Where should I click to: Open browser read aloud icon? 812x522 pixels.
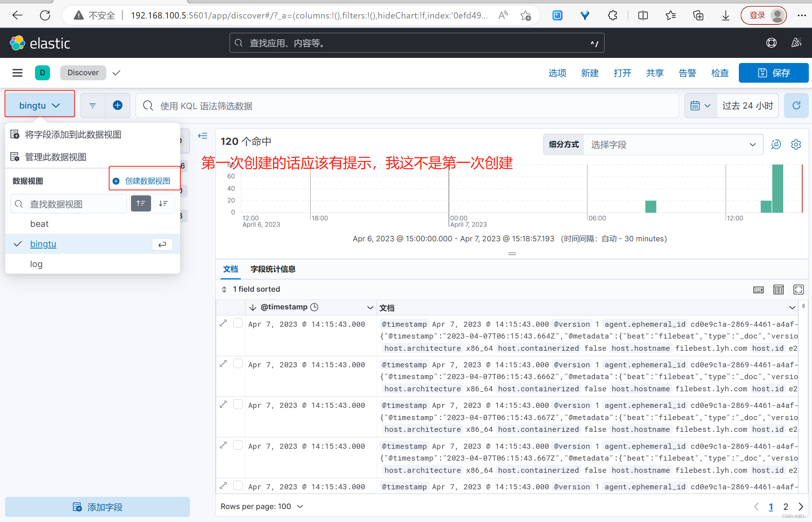(503, 15)
